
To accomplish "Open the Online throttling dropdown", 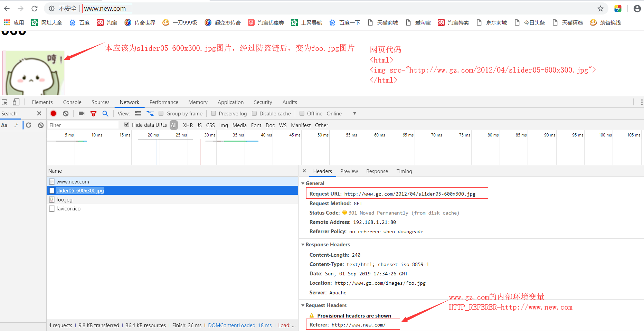I will (x=354, y=113).
